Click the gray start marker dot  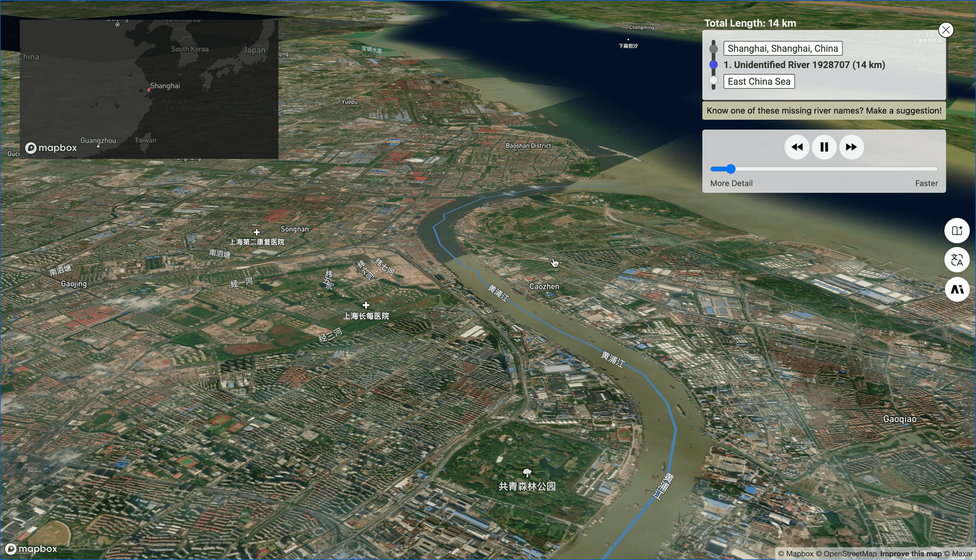point(713,49)
